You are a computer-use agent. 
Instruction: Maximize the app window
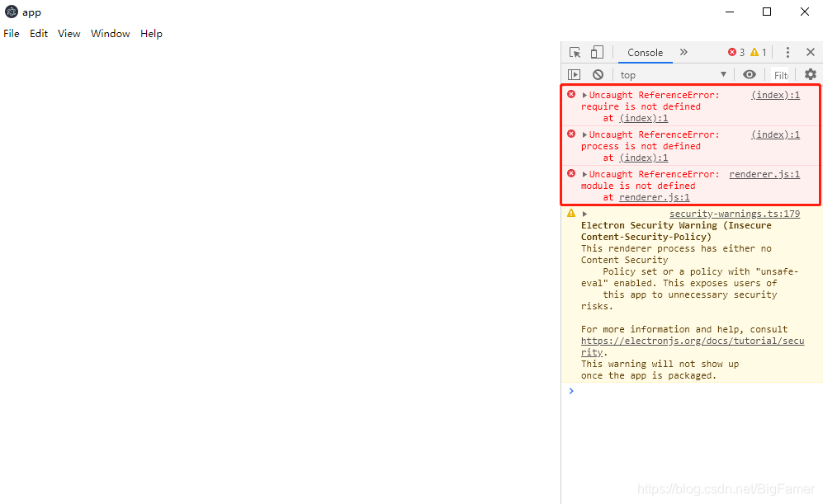pos(767,12)
